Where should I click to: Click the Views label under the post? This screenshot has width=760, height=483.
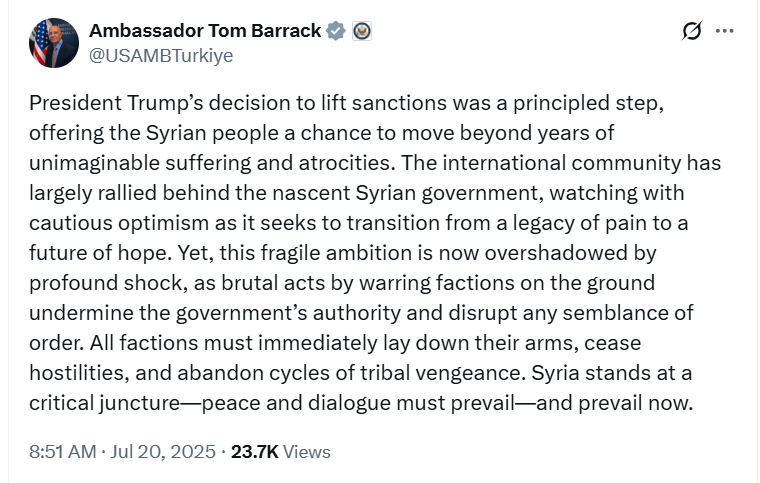(307, 452)
